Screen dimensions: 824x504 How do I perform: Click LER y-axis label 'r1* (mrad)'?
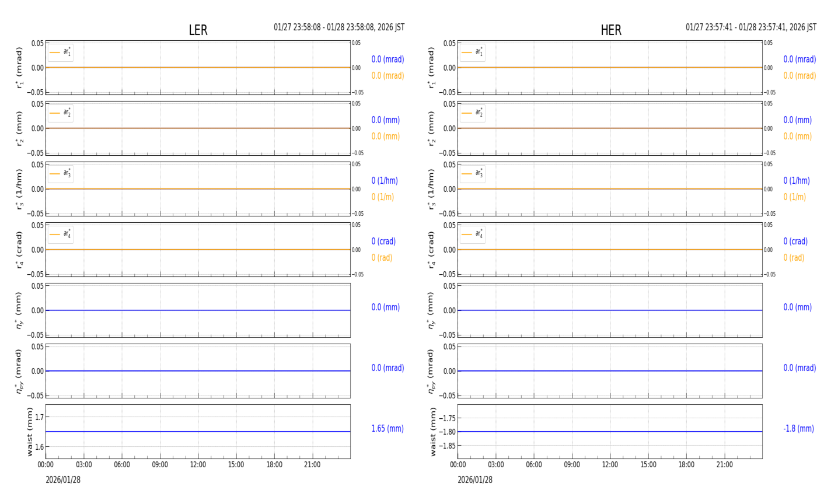[x=19, y=68]
